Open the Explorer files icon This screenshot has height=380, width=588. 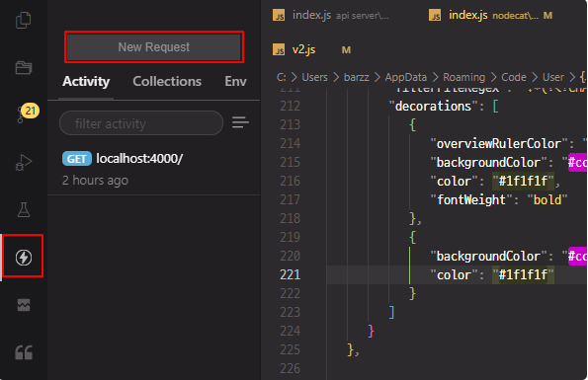(24, 20)
